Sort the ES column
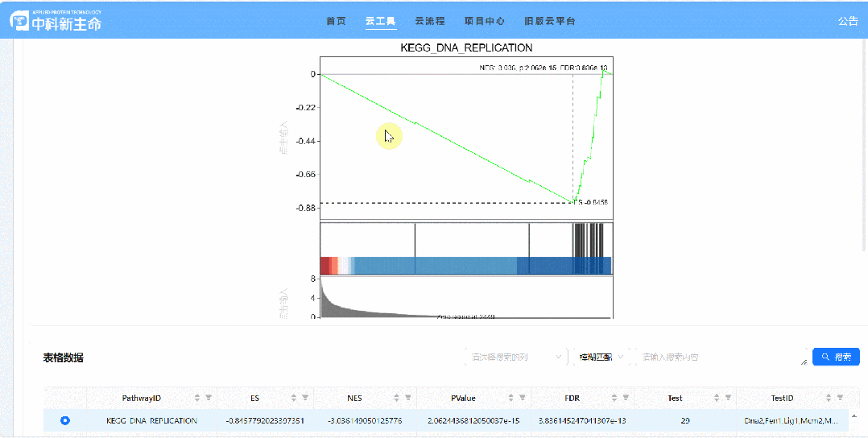The width and height of the screenshot is (868, 438). [293, 398]
